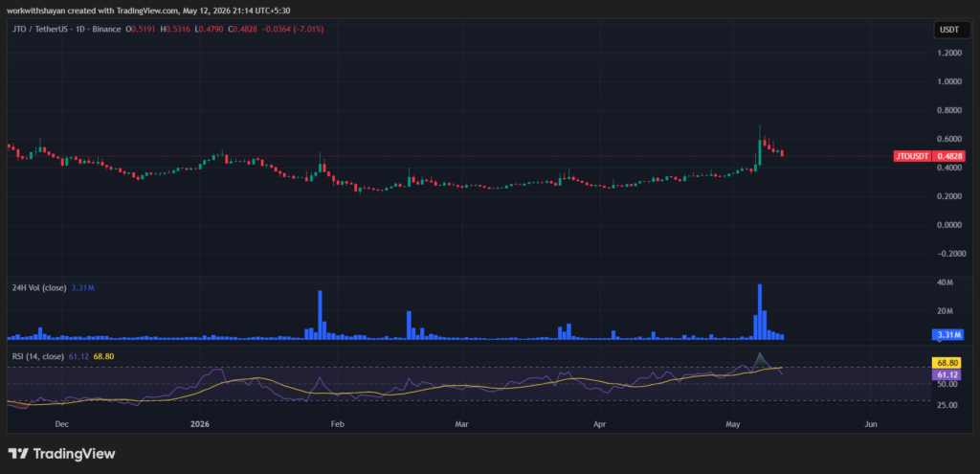Click the 0.8000 price axis label
Screen dimensions: 980x474
click(948, 111)
